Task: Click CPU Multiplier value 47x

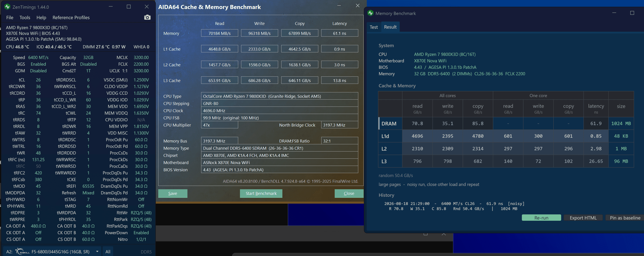Action: point(220,125)
